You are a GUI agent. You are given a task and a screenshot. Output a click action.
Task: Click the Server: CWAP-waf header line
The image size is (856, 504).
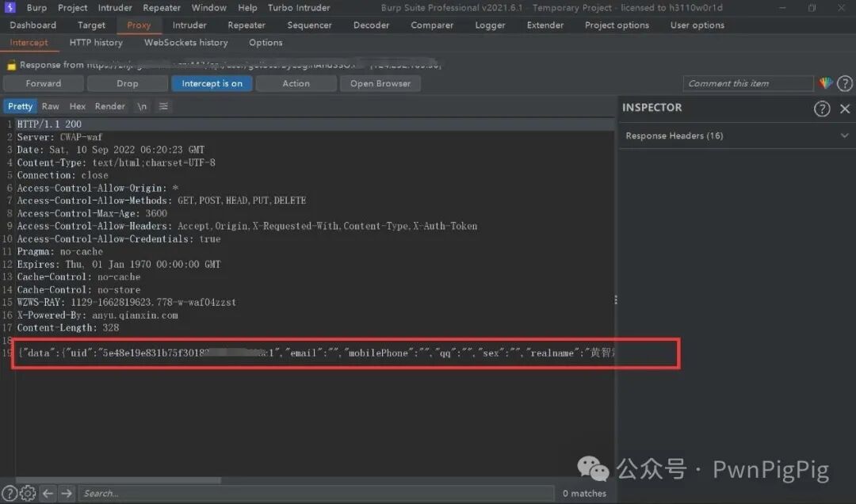pos(59,137)
